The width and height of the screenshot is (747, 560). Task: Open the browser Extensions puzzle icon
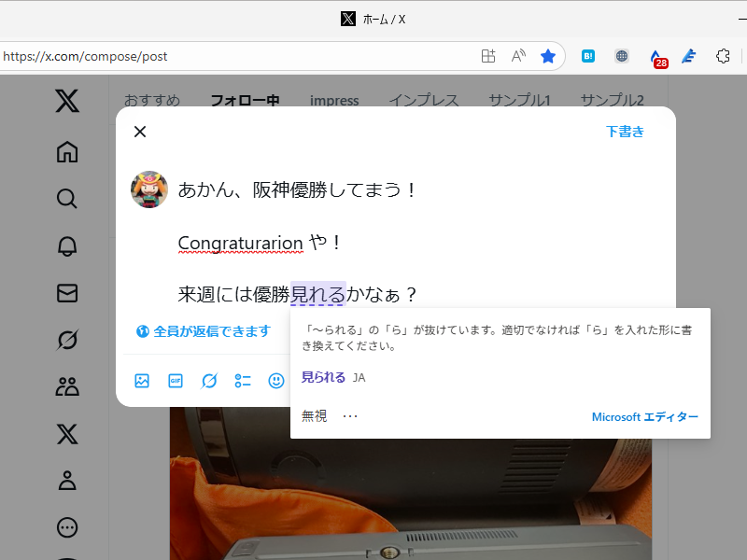pos(723,56)
